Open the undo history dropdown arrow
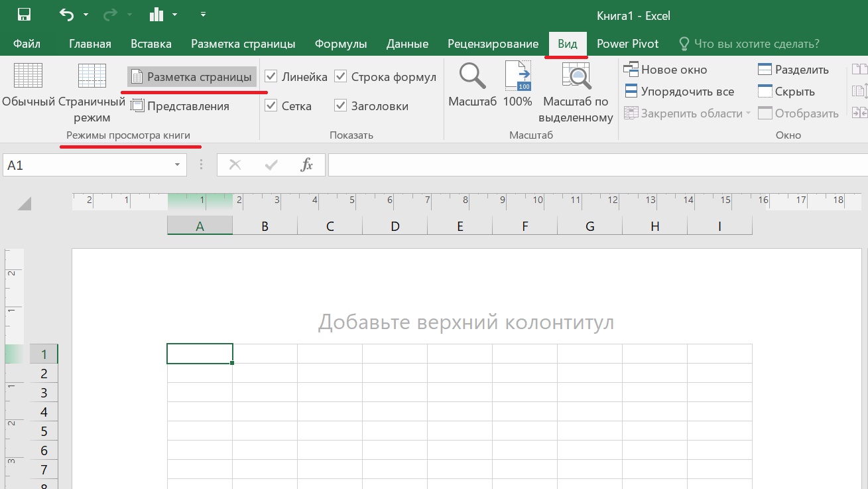The width and height of the screenshot is (868, 489). pos(86,15)
